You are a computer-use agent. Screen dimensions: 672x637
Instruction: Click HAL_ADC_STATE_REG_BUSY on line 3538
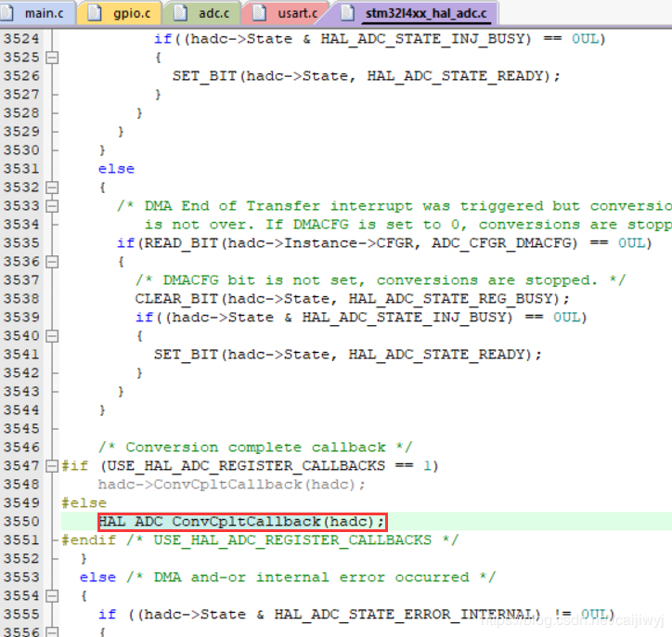450,299
